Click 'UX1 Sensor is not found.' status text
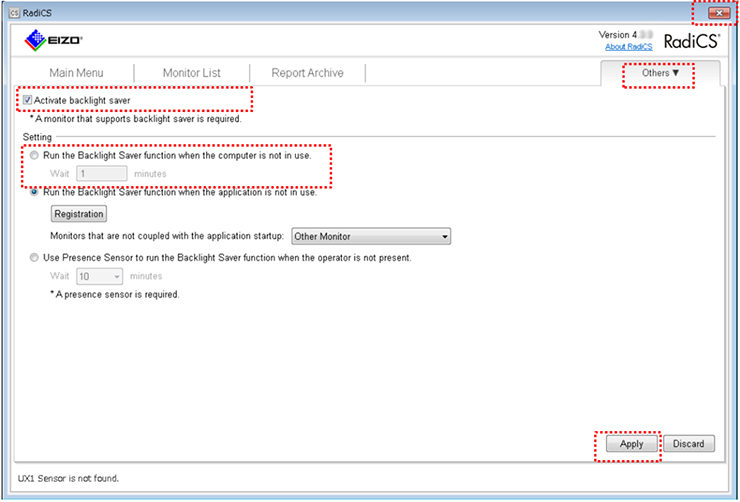 click(68, 478)
